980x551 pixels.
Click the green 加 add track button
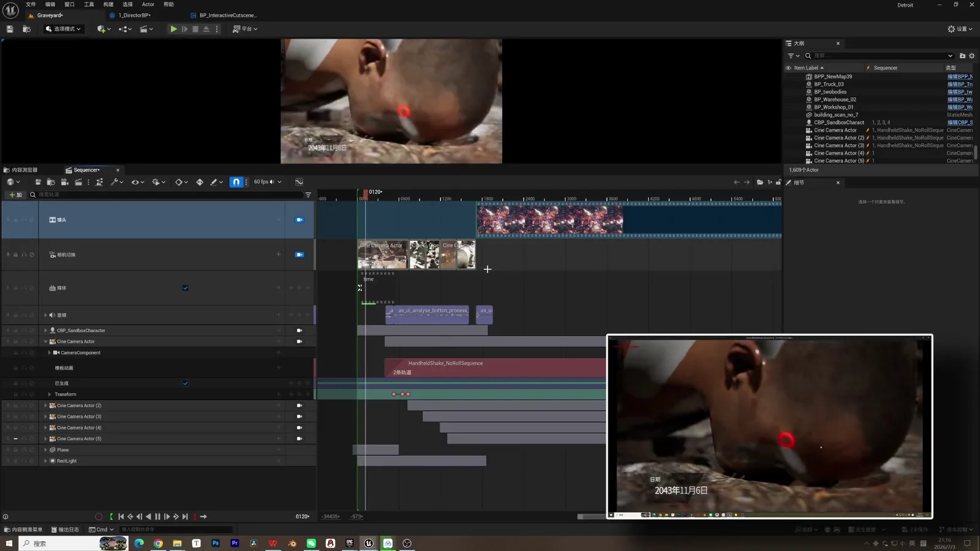pos(15,195)
